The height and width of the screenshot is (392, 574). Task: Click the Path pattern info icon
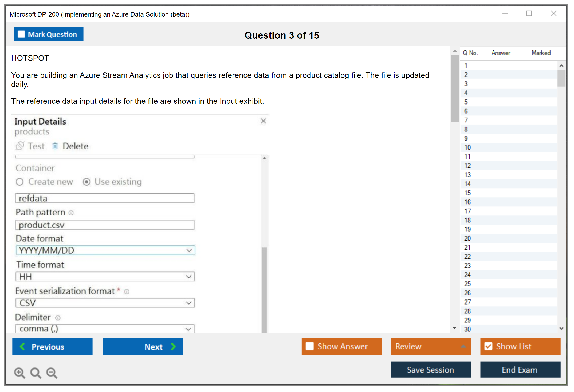coord(71,213)
